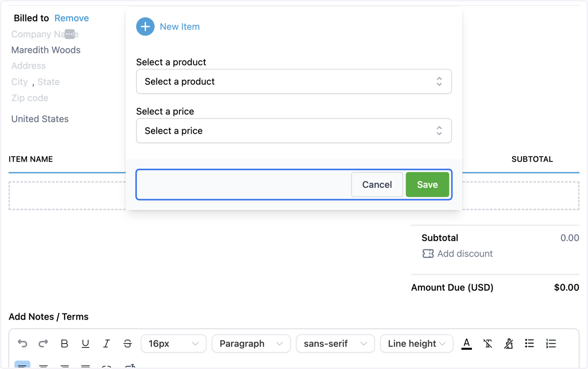Image resolution: width=588 pixels, height=369 pixels.
Task: Click the New Item link text
Action: [x=180, y=27]
